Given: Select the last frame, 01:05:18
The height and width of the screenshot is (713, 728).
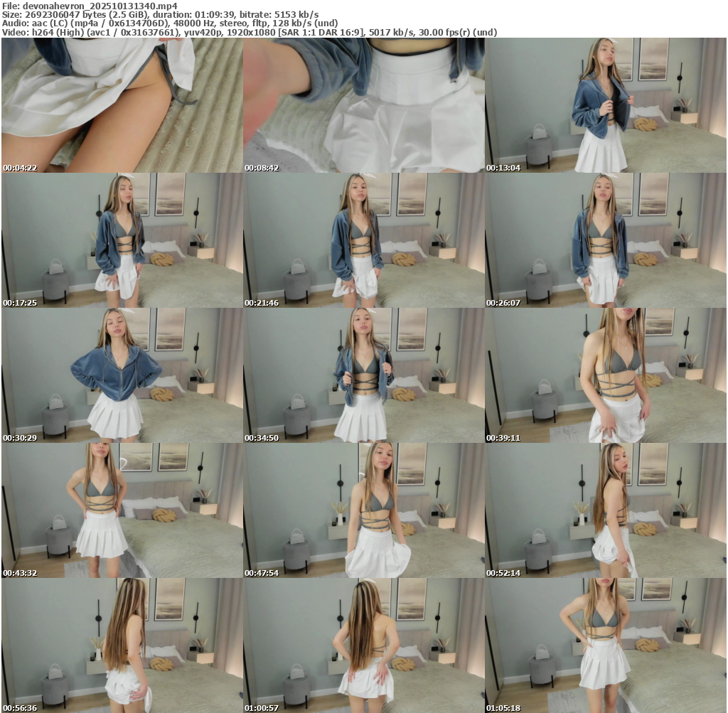Looking at the screenshot, I should click(x=606, y=645).
